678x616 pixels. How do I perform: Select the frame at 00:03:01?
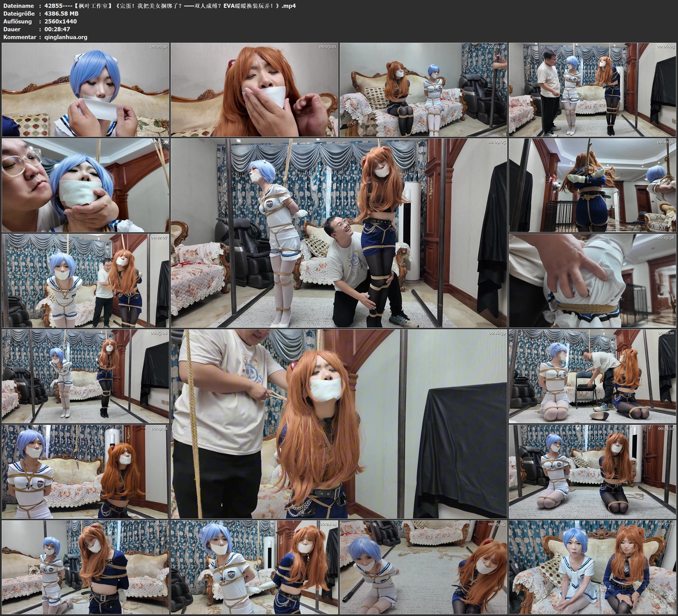(x=254, y=89)
